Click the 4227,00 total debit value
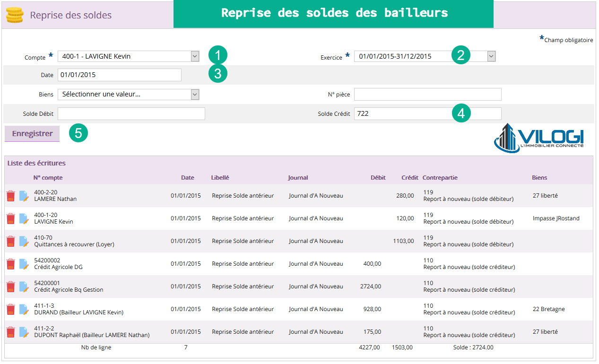The image size is (599, 364). (x=369, y=347)
